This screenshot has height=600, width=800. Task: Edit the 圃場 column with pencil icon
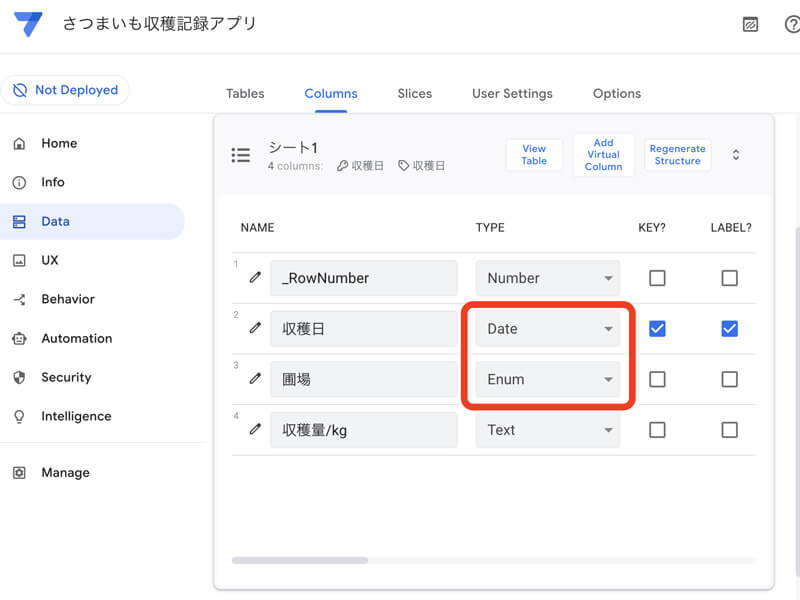[x=255, y=379]
